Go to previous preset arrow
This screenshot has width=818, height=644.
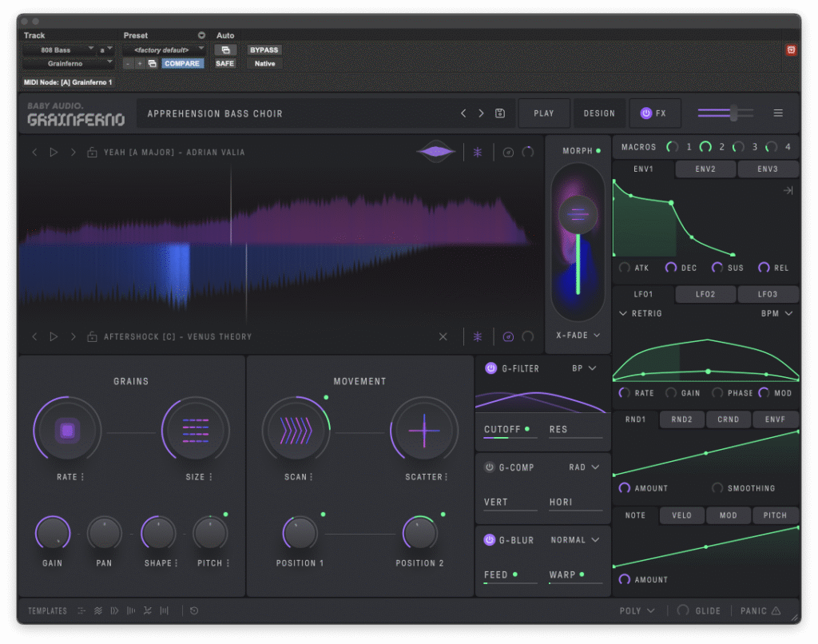[x=463, y=113]
